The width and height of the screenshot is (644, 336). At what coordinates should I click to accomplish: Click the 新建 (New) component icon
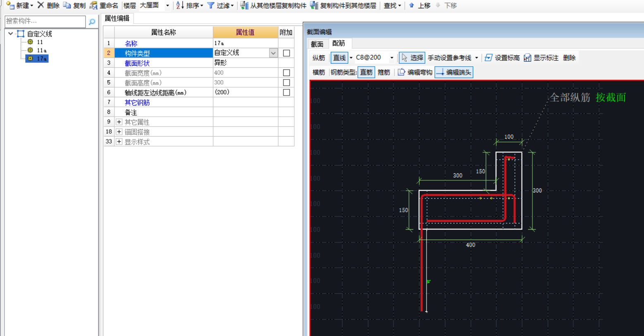coord(10,5)
